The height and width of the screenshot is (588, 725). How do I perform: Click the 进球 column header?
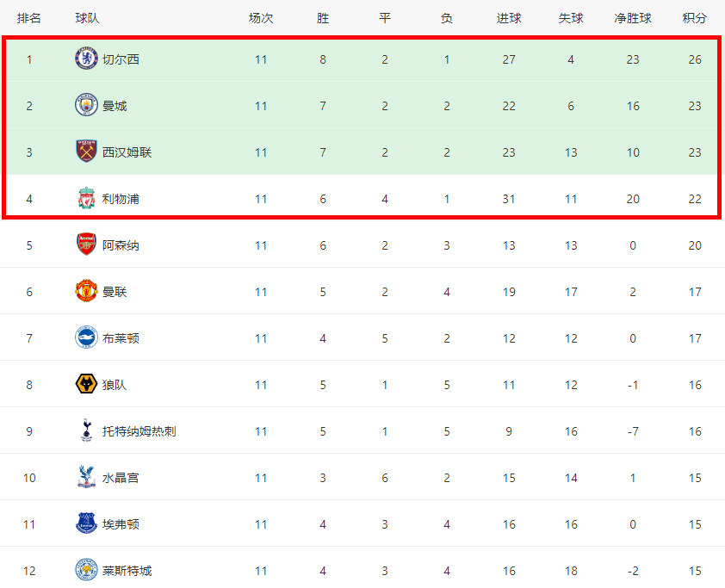pyautogui.click(x=509, y=18)
